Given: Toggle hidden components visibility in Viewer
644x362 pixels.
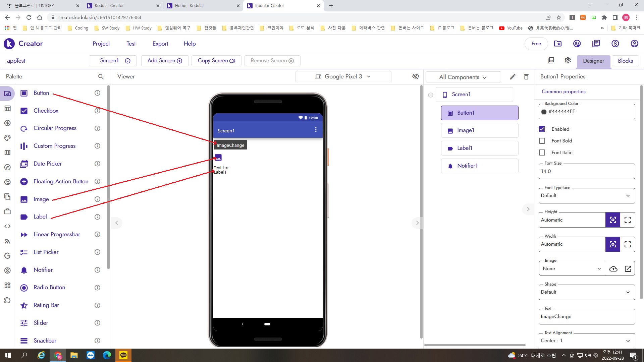Looking at the screenshot, I should pyautogui.click(x=416, y=76).
